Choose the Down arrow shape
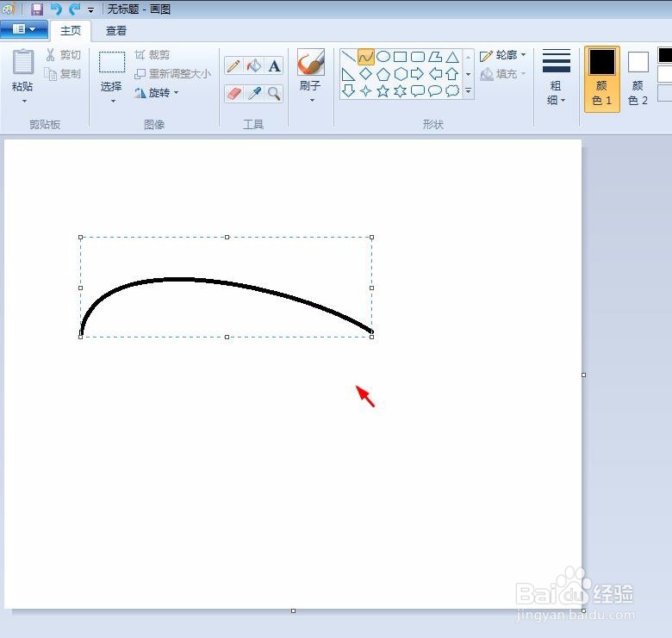672x638 pixels. pos(348,90)
